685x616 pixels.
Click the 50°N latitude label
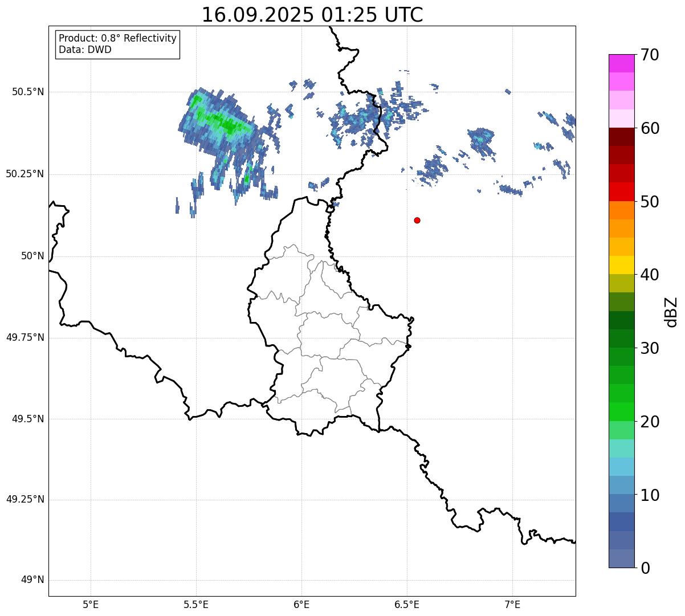tap(32, 256)
